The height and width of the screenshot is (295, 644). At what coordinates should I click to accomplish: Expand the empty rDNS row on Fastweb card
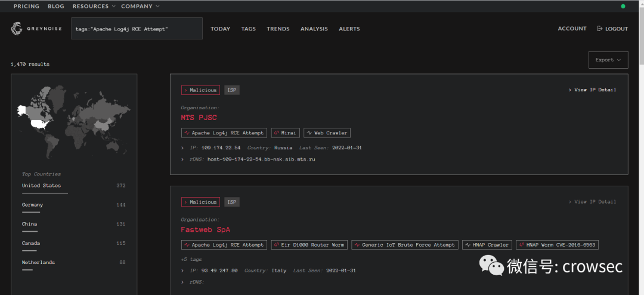click(x=183, y=282)
